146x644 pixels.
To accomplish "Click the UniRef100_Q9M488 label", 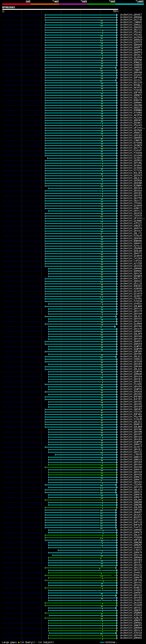I will tap(131, 374).
